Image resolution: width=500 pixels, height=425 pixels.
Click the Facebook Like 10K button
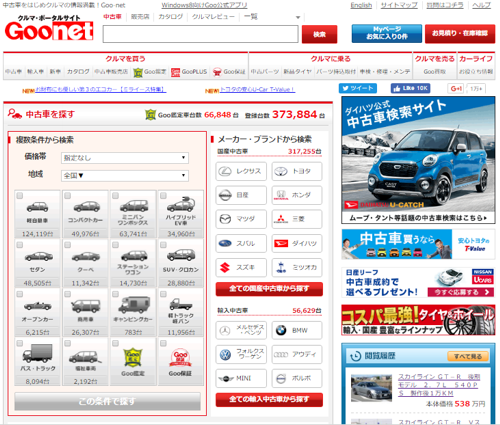click(410, 88)
